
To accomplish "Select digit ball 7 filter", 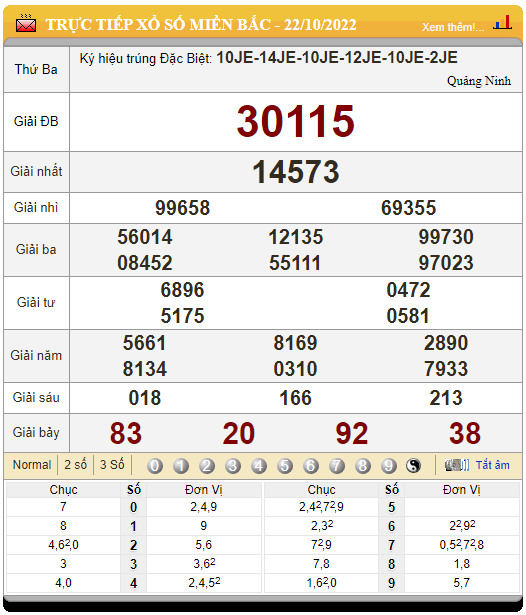I will click(337, 466).
